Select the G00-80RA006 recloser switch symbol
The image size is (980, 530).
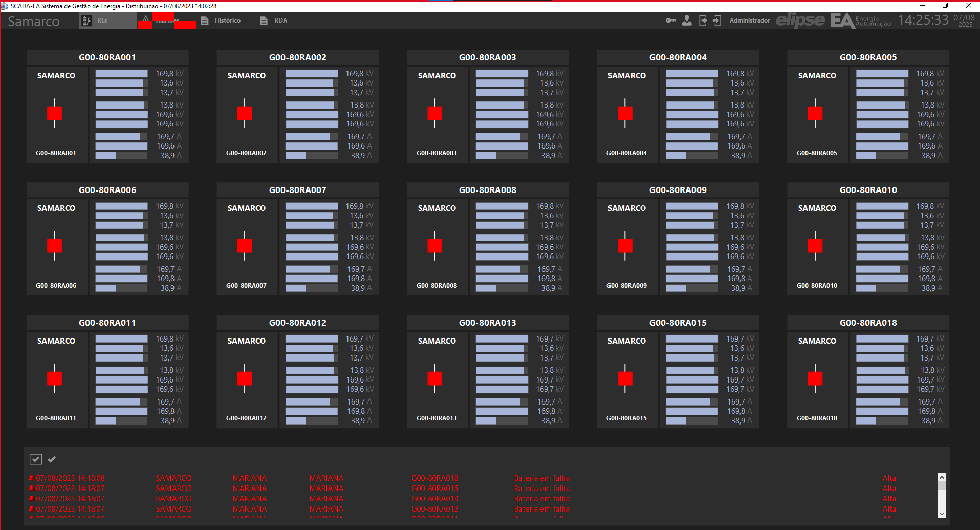coord(55,246)
